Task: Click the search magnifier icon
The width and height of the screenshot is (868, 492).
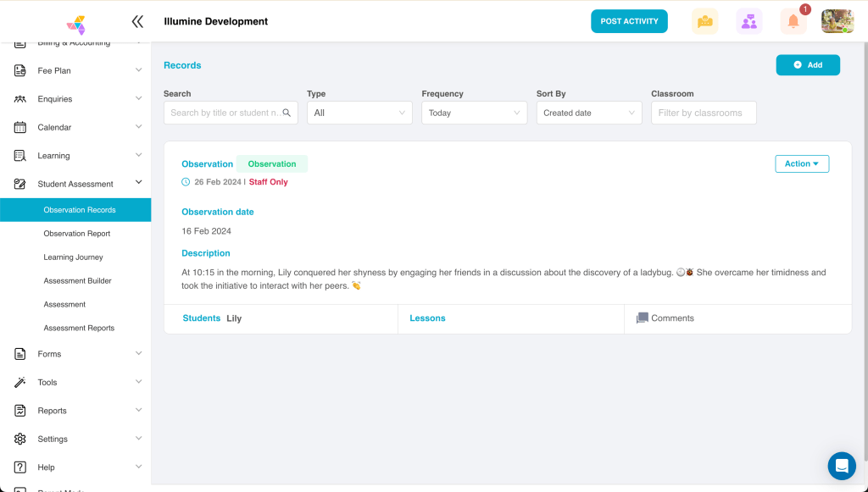Action: [x=287, y=113]
